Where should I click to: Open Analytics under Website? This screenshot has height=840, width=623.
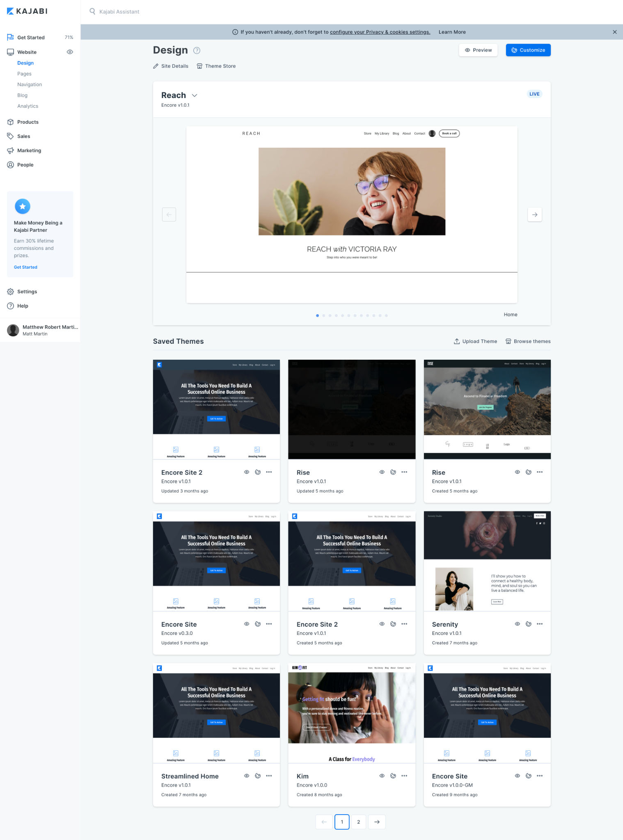pos(27,106)
